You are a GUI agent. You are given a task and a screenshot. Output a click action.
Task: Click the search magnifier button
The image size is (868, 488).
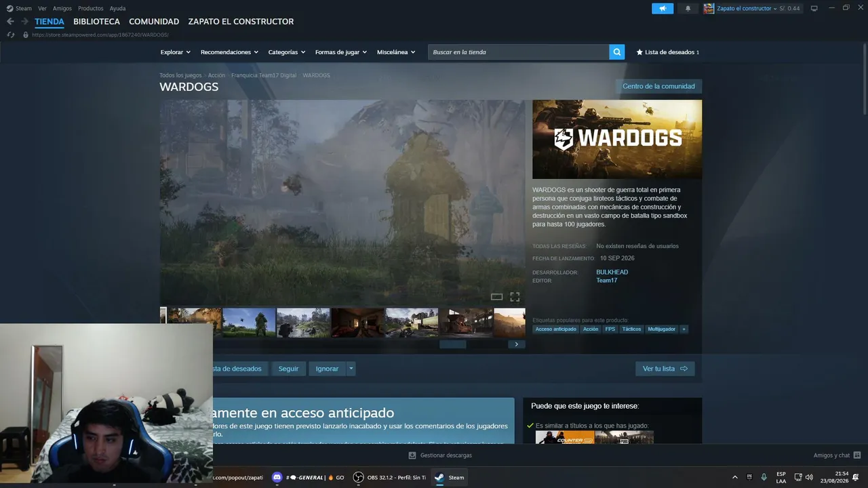click(617, 52)
